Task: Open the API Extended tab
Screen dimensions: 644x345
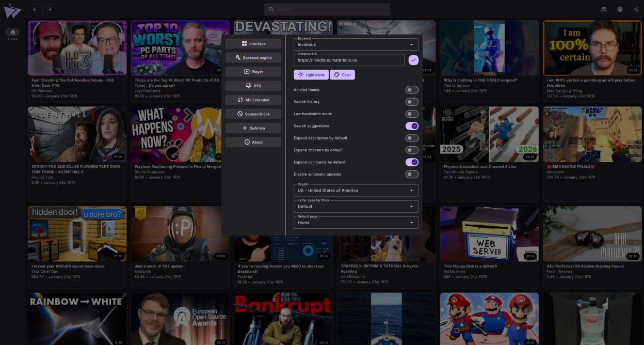Action: [x=253, y=100]
